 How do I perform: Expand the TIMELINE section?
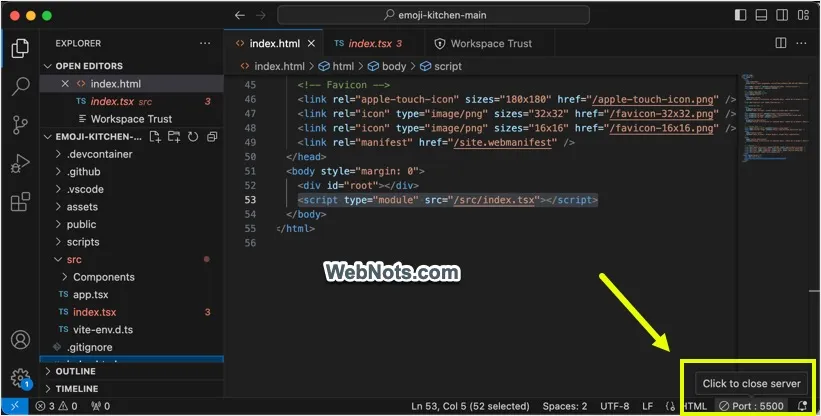[77, 389]
